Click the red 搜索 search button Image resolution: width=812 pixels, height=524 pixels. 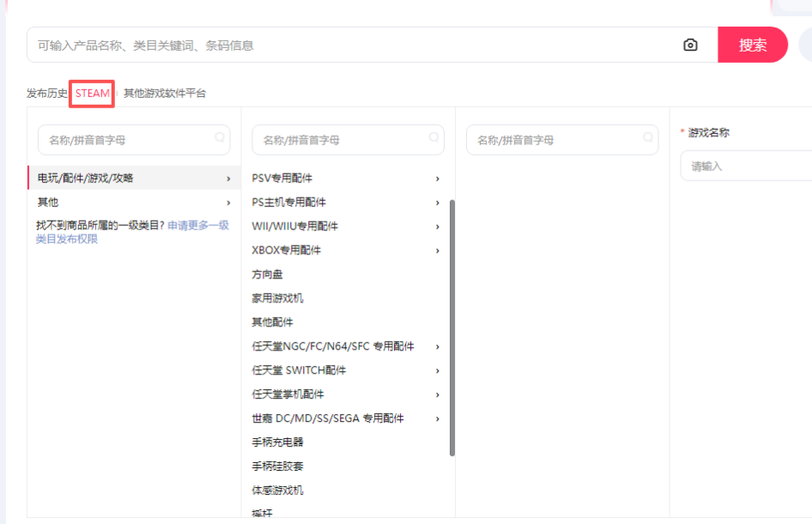click(x=752, y=46)
